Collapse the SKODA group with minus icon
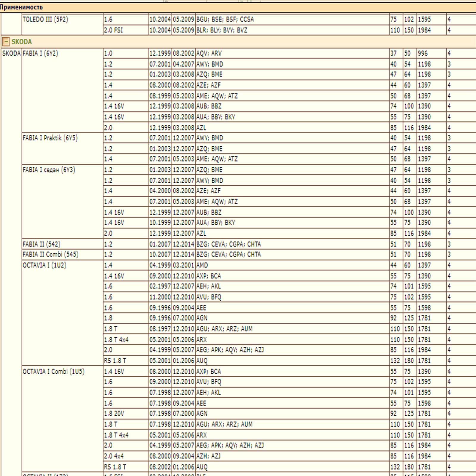This screenshot has height=476, width=476. point(6,42)
